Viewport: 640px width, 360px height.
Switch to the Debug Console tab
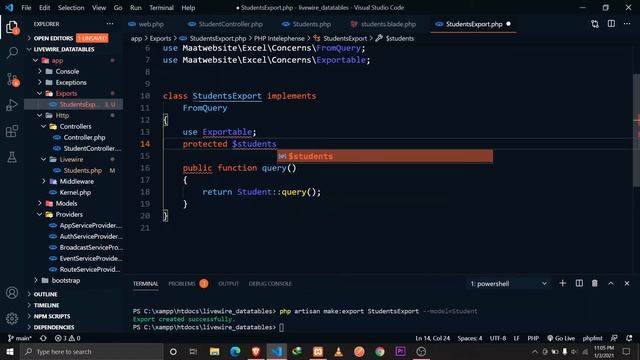pyautogui.click(x=270, y=284)
